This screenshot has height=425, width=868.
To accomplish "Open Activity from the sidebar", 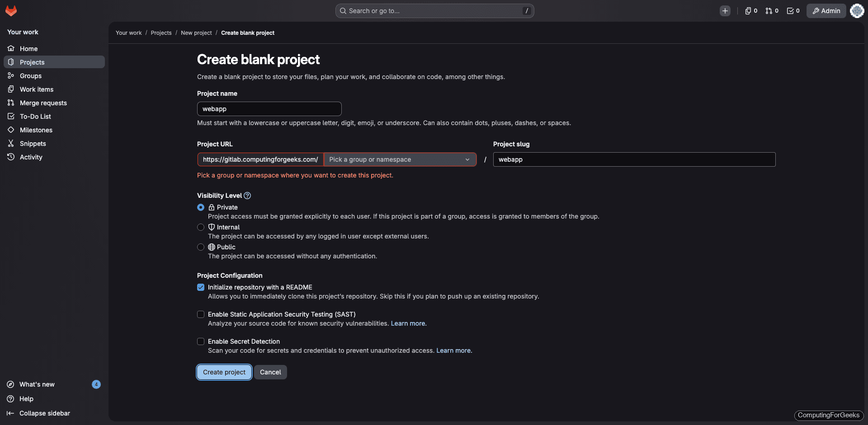I will click(31, 157).
